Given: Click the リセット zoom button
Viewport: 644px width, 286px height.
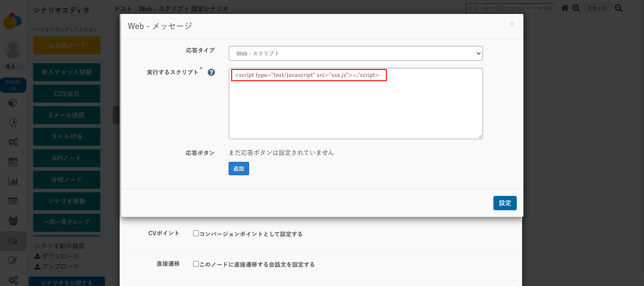Looking at the screenshot, I should [x=597, y=8].
